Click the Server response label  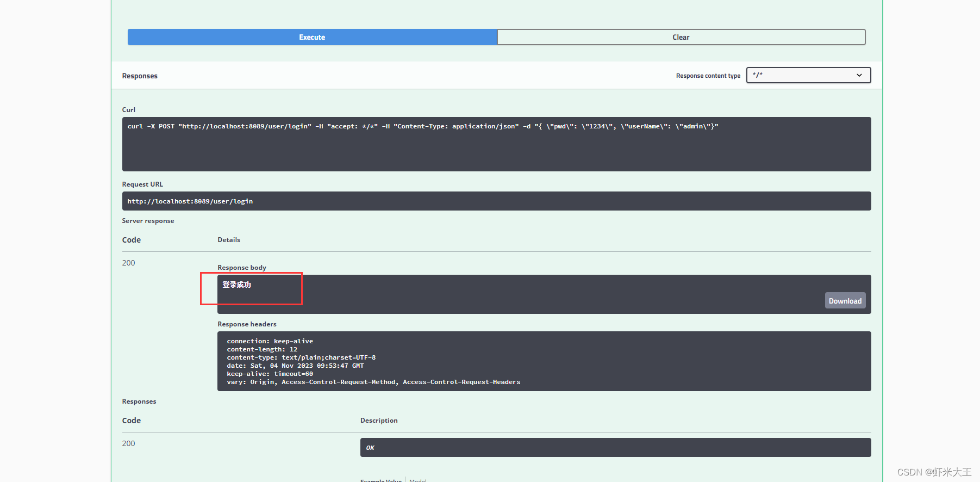[x=148, y=221]
